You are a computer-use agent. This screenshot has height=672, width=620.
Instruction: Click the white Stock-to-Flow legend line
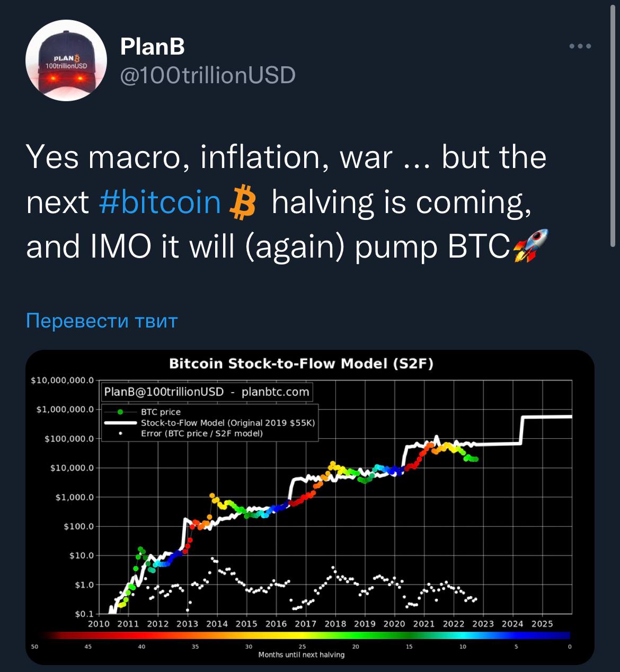(x=121, y=423)
